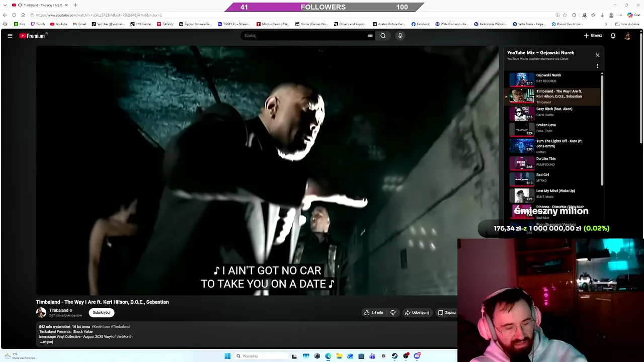This screenshot has width=644, height=362.
Task: Open the on-screen keyboard in the search box
Action: click(370, 36)
